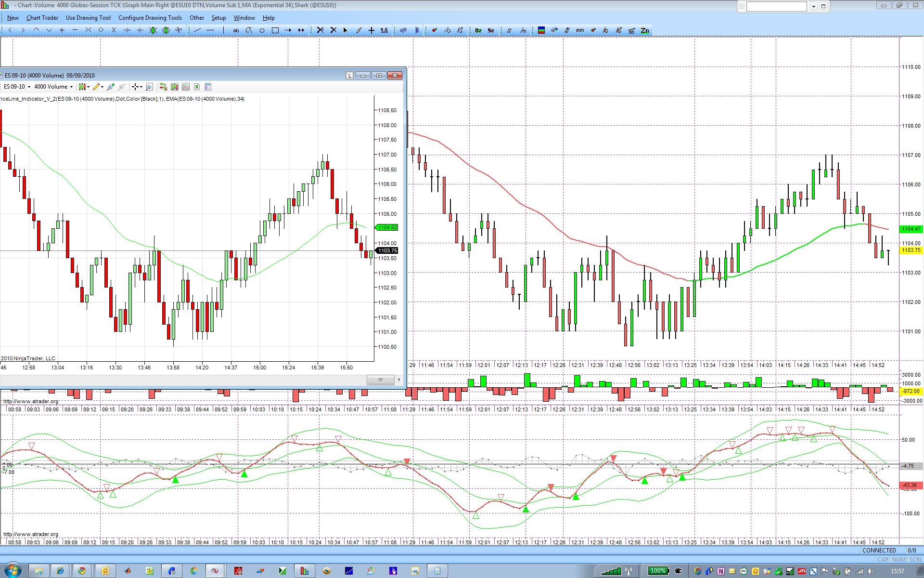Image resolution: width=924 pixels, height=578 pixels.
Task: Click the 1.5 line width icon
Action: [x=384, y=30]
